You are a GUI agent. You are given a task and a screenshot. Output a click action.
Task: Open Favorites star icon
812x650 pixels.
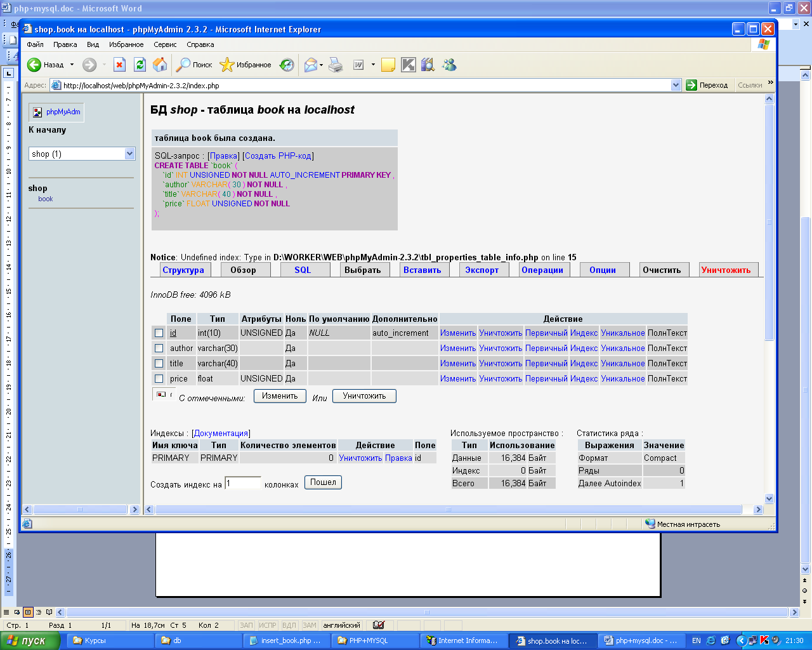[x=227, y=65]
